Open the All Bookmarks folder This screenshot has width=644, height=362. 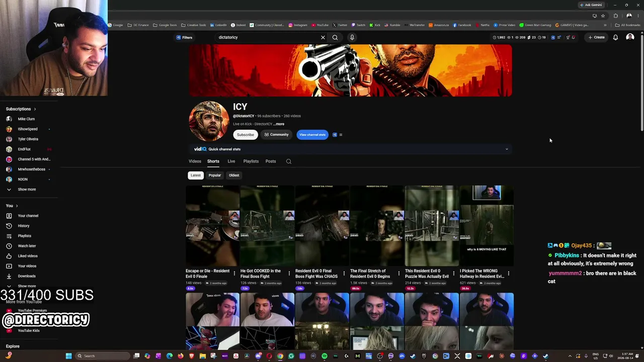628,25
